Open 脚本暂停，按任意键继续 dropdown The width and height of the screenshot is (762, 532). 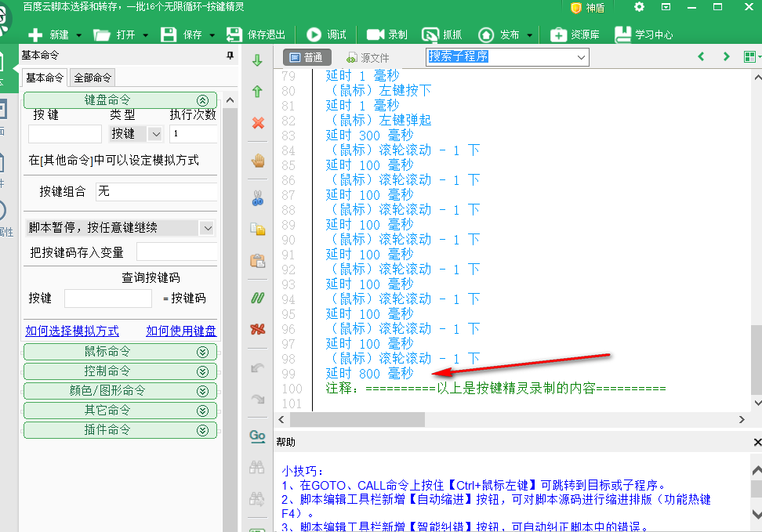pos(208,228)
